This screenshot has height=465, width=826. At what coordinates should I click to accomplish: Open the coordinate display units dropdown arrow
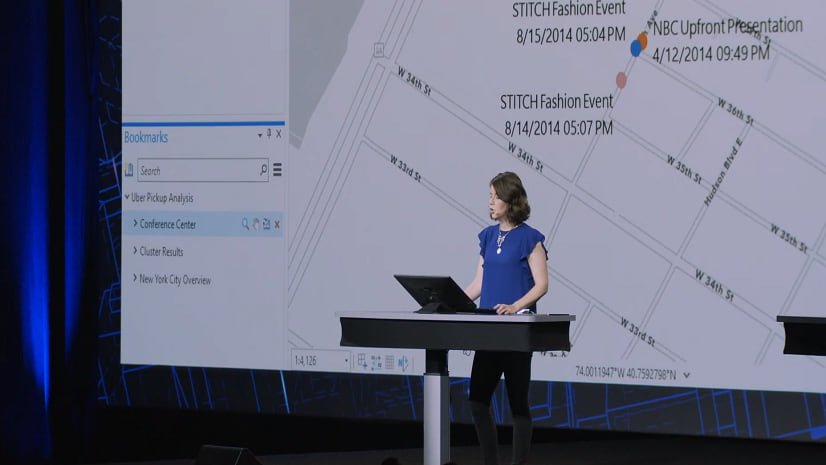(x=686, y=375)
